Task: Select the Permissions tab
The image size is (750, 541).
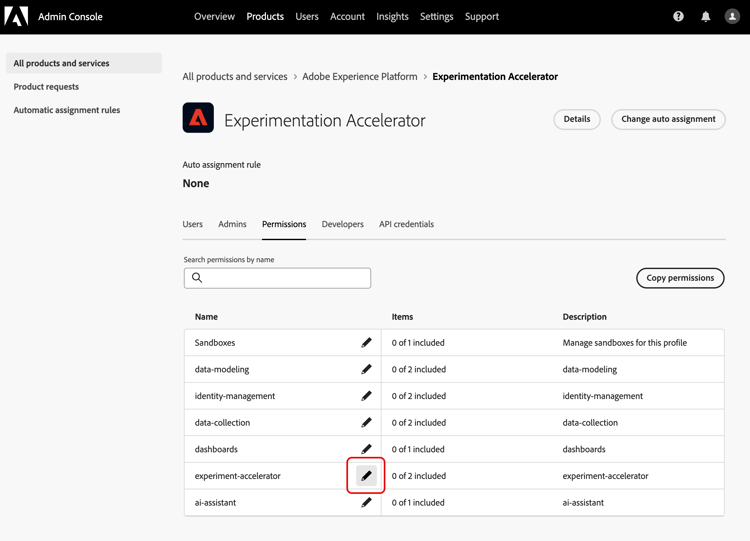Action: click(x=284, y=224)
